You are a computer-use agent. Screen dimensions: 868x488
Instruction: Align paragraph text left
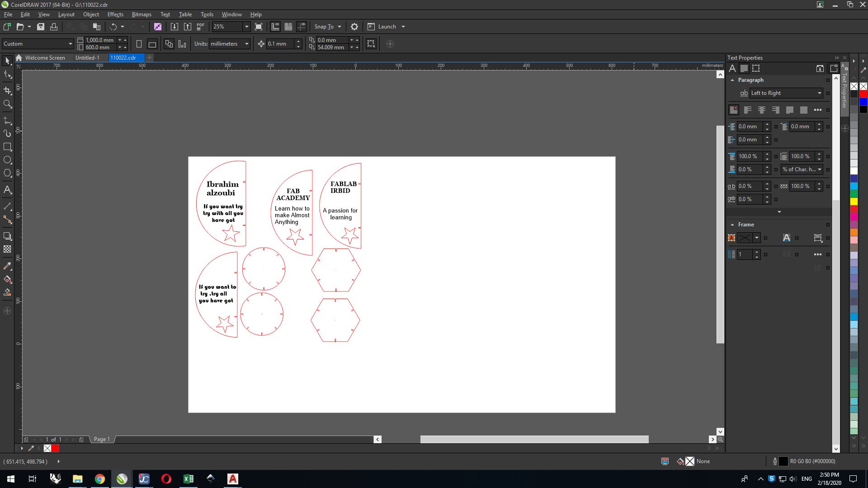(748, 110)
